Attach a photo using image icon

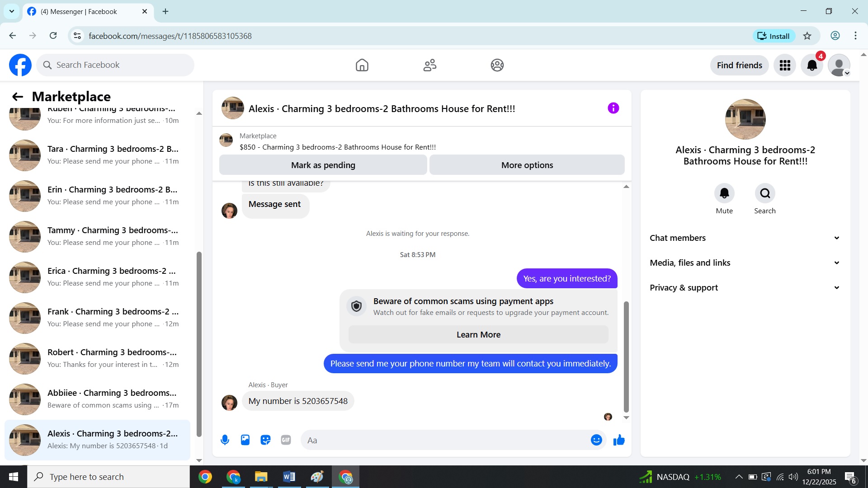(x=245, y=440)
